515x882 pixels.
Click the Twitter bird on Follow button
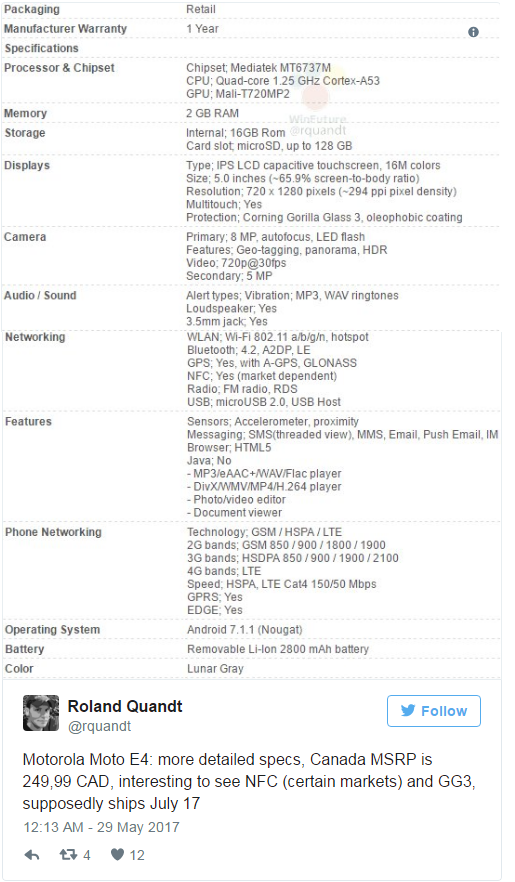point(408,710)
